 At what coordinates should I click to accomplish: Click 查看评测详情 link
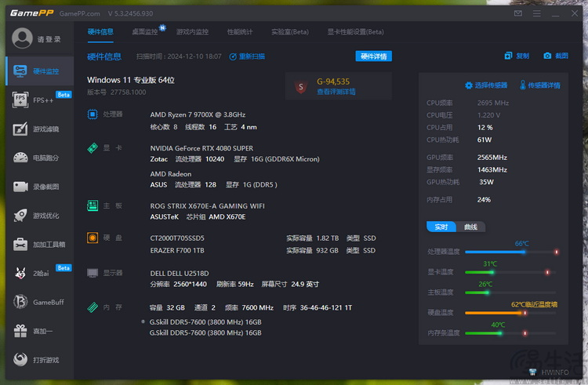click(x=336, y=92)
